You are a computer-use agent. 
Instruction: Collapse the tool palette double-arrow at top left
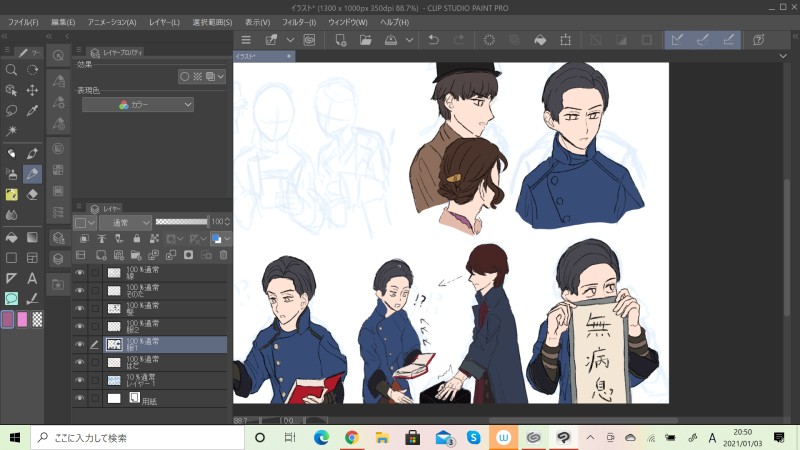coord(5,36)
